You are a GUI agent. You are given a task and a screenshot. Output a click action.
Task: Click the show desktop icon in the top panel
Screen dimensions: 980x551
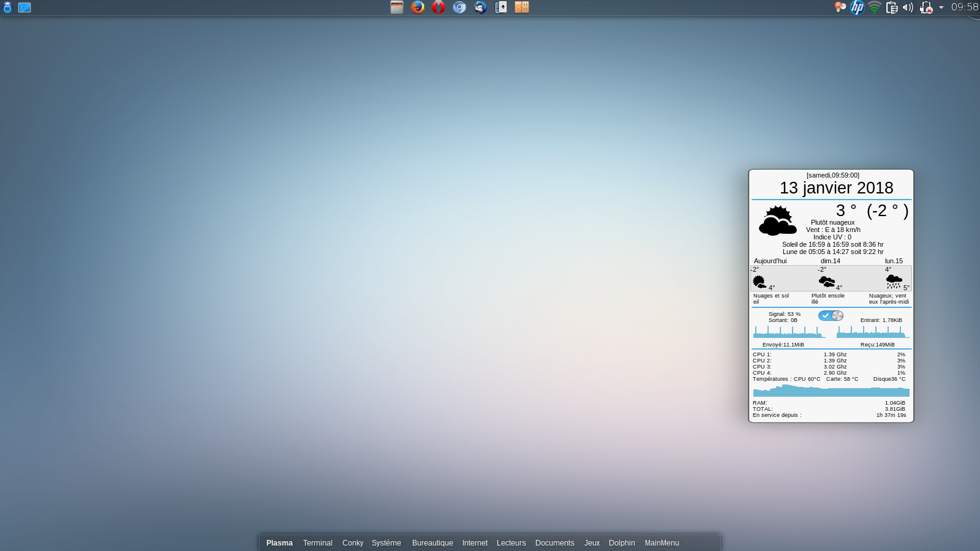24,7
